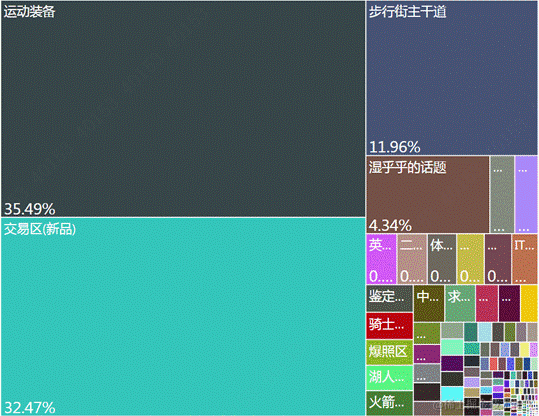Select the mustard yellow tile next to 体...
Viewport: 539px width, 416px height.
tap(471, 259)
